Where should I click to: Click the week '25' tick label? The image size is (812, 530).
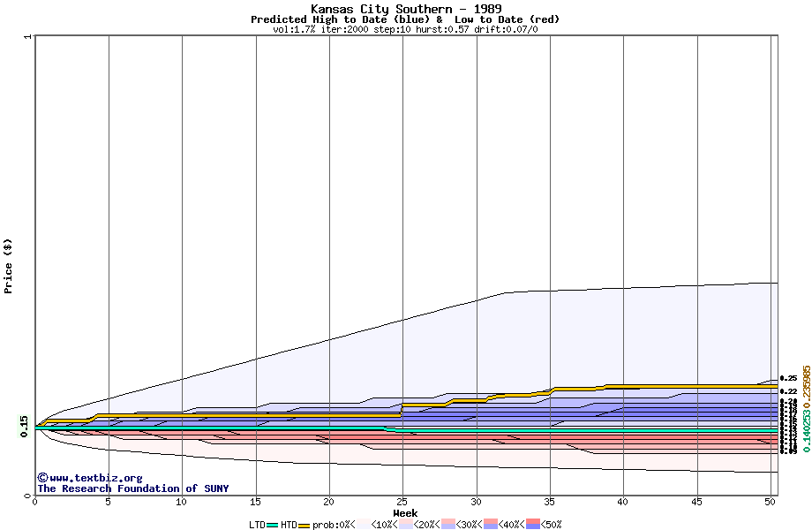click(402, 502)
